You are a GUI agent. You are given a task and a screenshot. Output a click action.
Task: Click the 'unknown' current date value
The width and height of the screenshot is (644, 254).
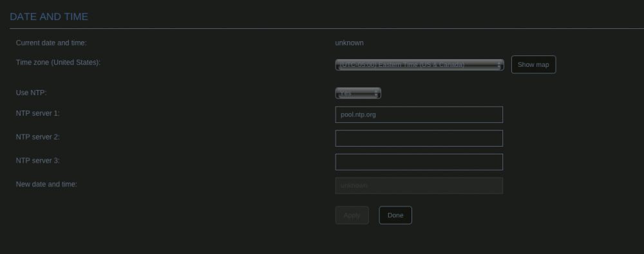point(349,42)
